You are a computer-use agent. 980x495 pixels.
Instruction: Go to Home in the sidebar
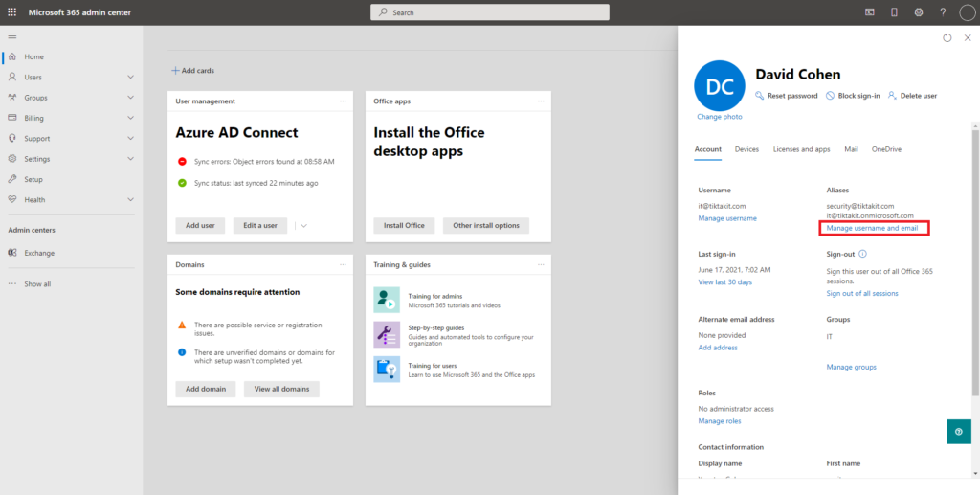[34, 56]
